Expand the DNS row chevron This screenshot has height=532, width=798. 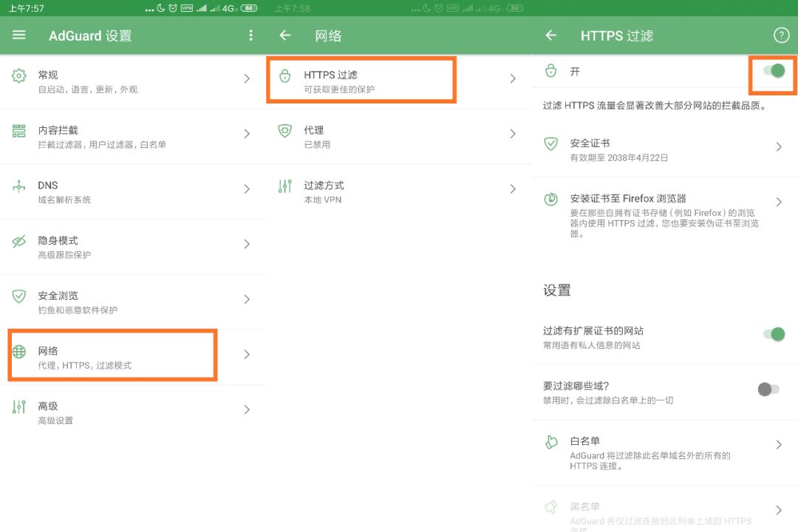click(x=247, y=189)
